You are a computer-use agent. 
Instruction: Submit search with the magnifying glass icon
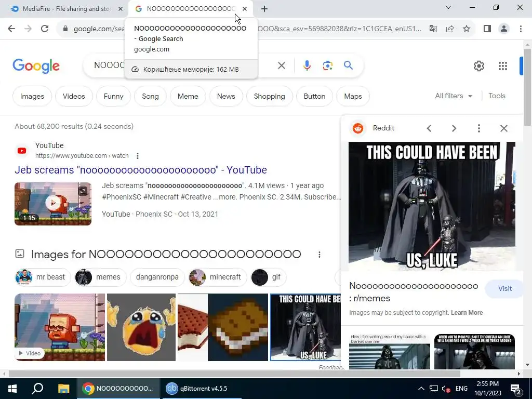pos(348,65)
